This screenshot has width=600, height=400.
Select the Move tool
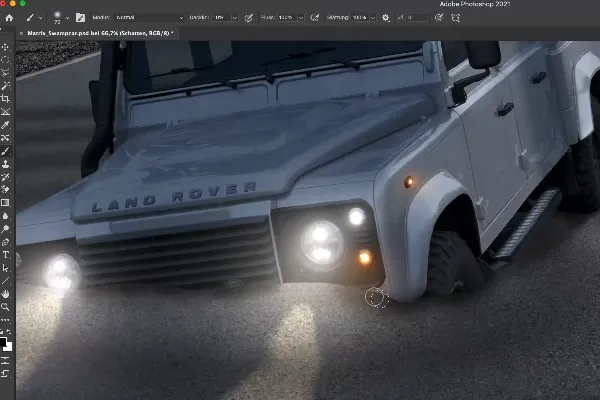(x=5, y=47)
